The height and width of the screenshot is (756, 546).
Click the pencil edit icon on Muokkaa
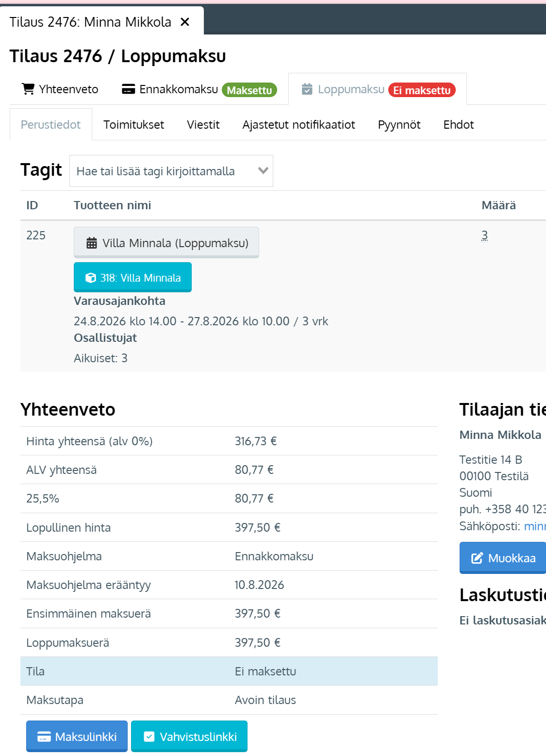(x=477, y=558)
